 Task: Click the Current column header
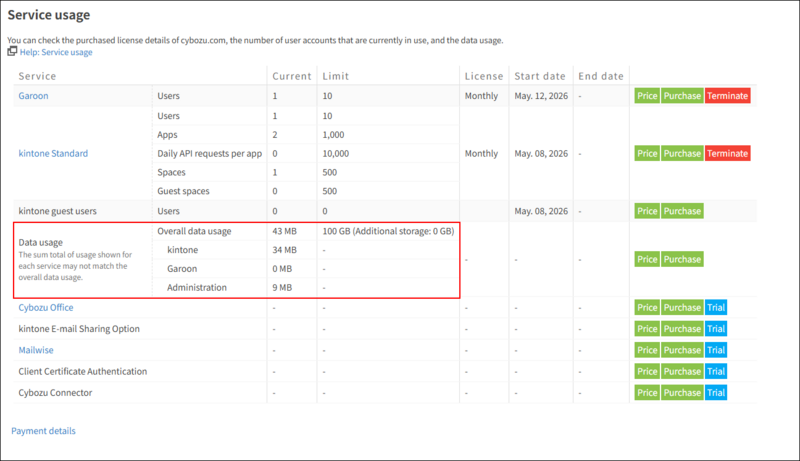click(291, 76)
